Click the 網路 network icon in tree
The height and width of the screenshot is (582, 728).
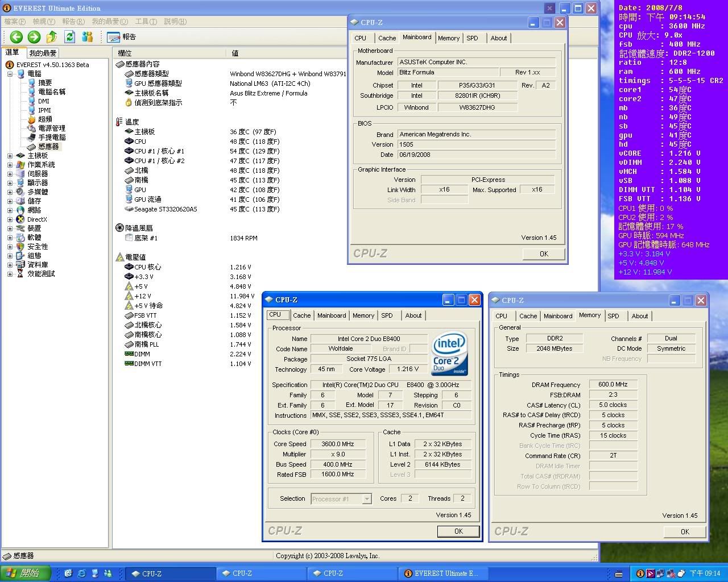click(x=20, y=210)
